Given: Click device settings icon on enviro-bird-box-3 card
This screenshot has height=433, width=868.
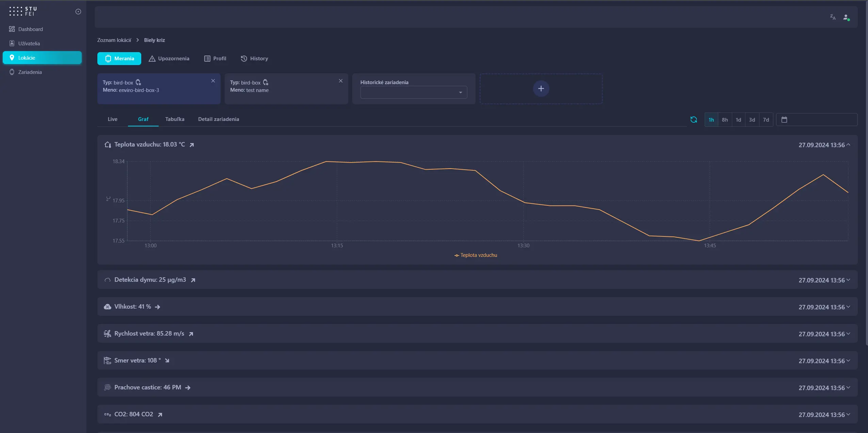Looking at the screenshot, I should 138,82.
